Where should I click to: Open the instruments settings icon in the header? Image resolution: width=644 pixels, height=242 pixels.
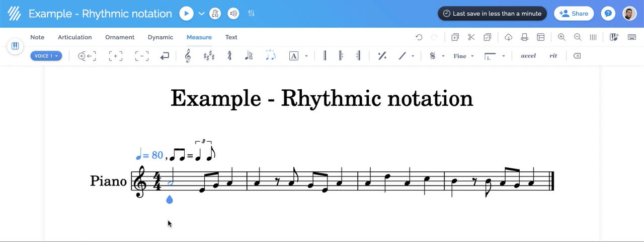251,14
